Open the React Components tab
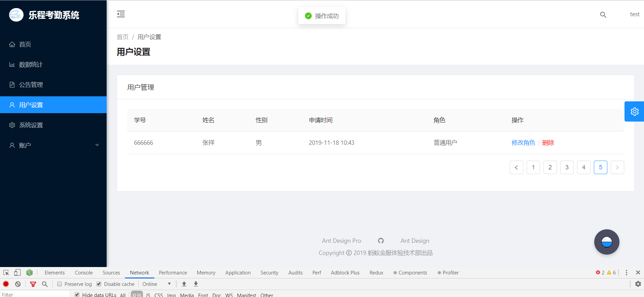 tap(410, 273)
